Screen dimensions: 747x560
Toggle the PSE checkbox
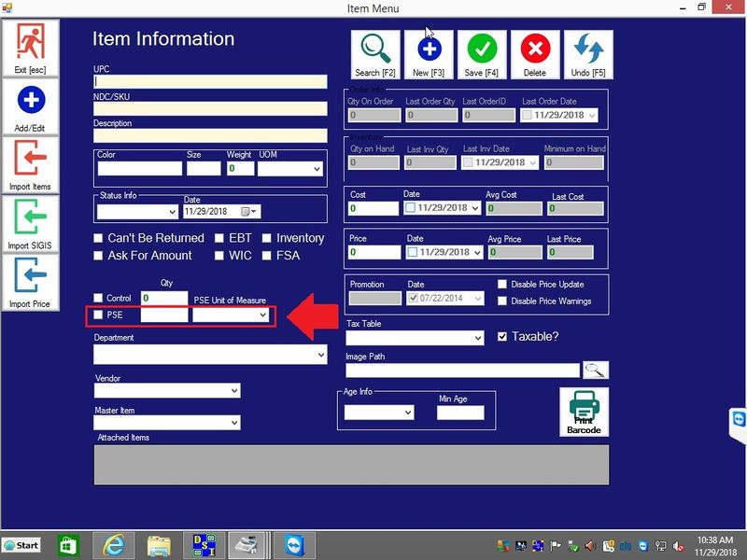pyautogui.click(x=98, y=315)
